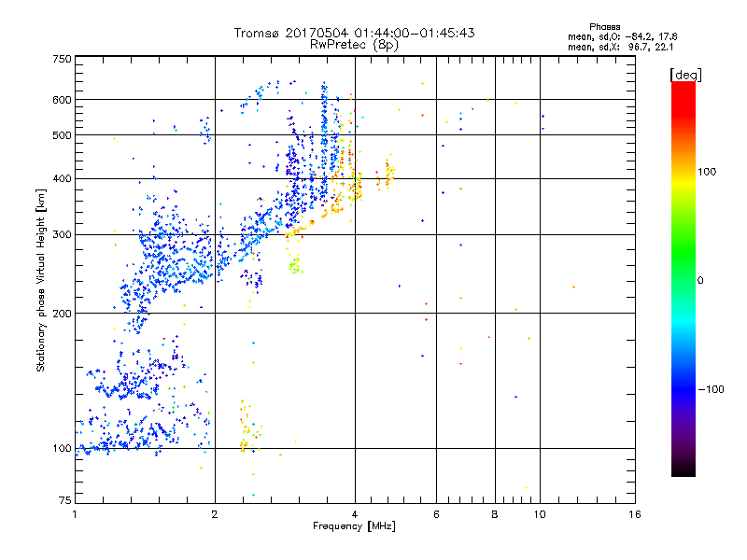Click the phase colorbar gradient
Screen dimensions: 747x560
click(684, 278)
